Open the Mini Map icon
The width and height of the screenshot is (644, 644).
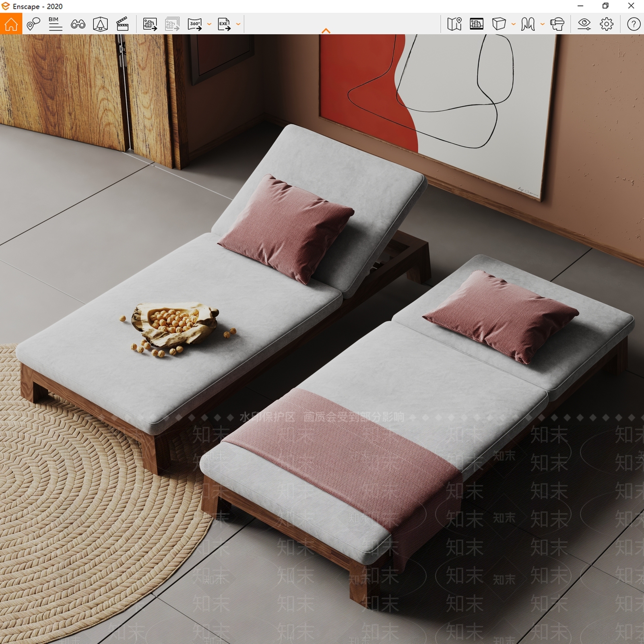click(x=454, y=24)
